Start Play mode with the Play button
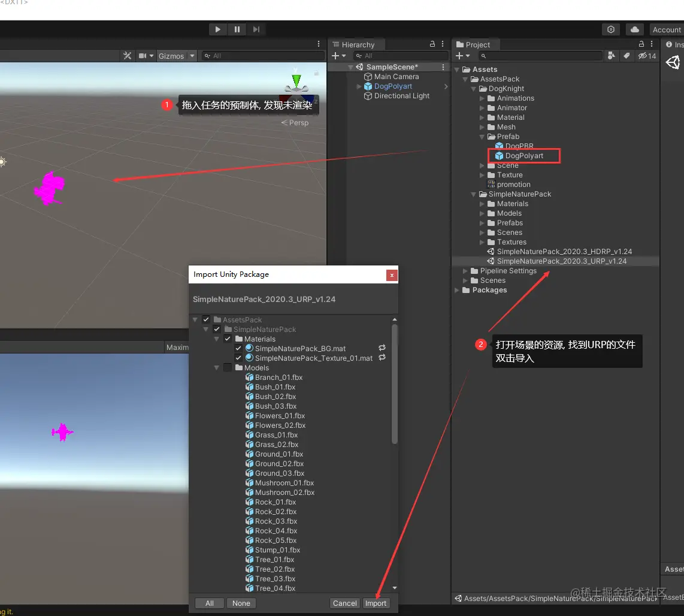Viewport: 684px width, 616px height. click(x=217, y=29)
